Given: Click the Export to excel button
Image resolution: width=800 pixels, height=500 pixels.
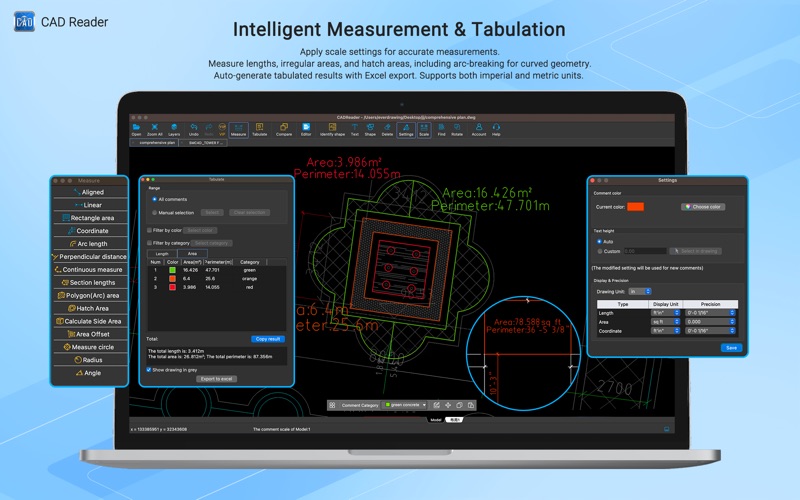Looking at the screenshot, I should (216, 379).
